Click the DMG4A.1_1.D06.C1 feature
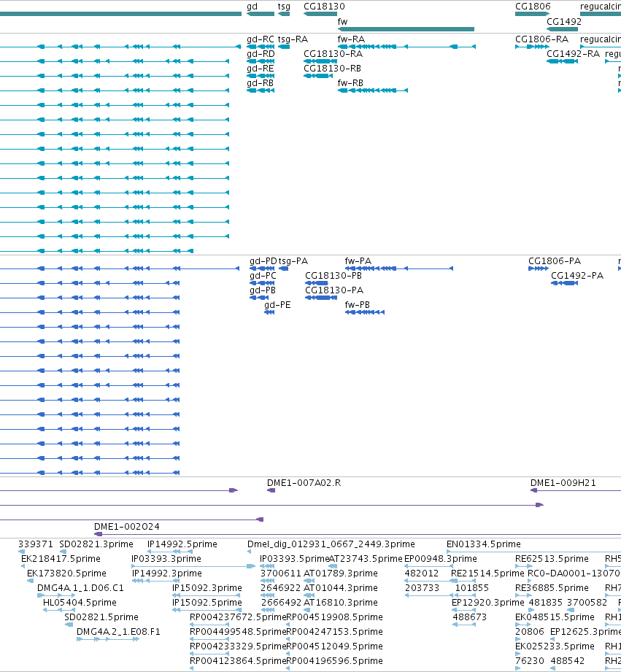Viewport: 621px width, 672px height. 56,595
